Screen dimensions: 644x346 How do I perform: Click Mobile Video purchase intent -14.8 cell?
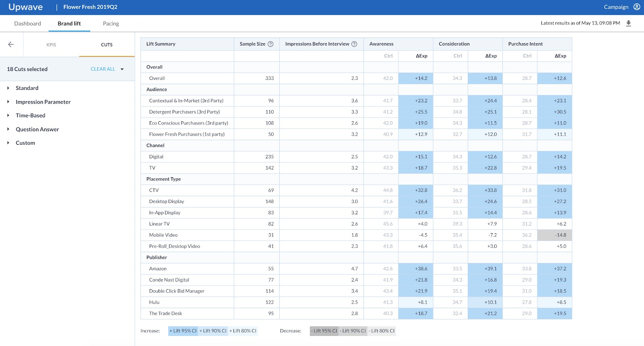coord(555,235)
